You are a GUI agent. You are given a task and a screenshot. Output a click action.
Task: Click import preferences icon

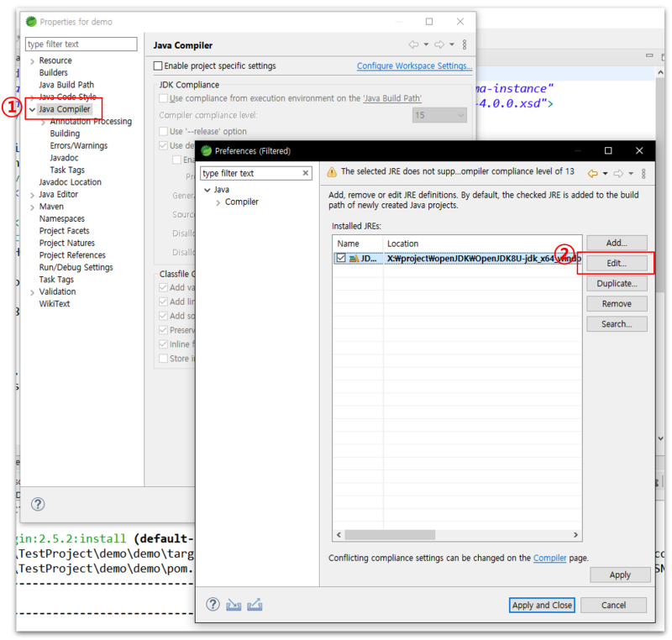[234, 605]
